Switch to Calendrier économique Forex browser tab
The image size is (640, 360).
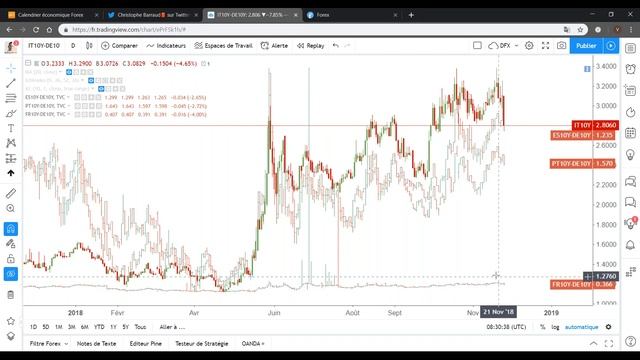pyautogui.click(x=53, y=15)
